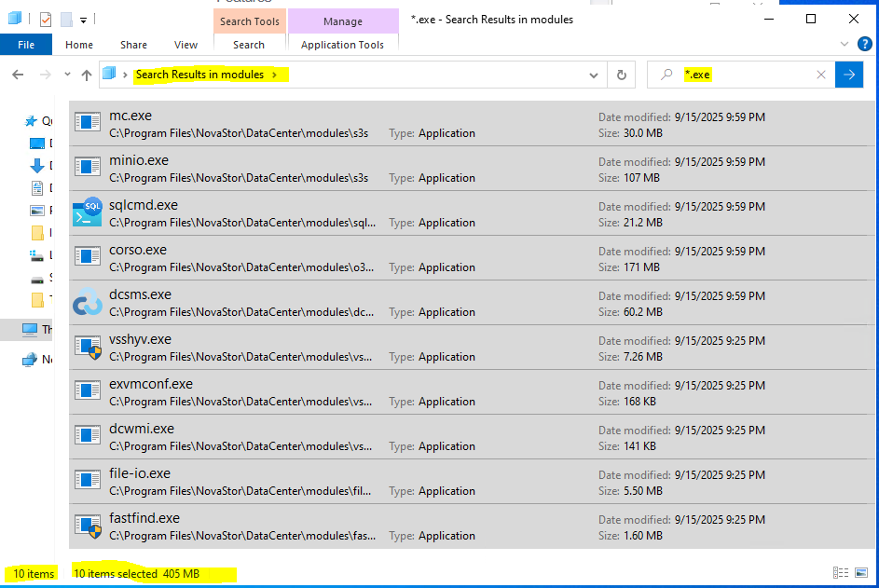879x588 pixels.
Task: Expand the root chevron in address bar
Action: 125,75
